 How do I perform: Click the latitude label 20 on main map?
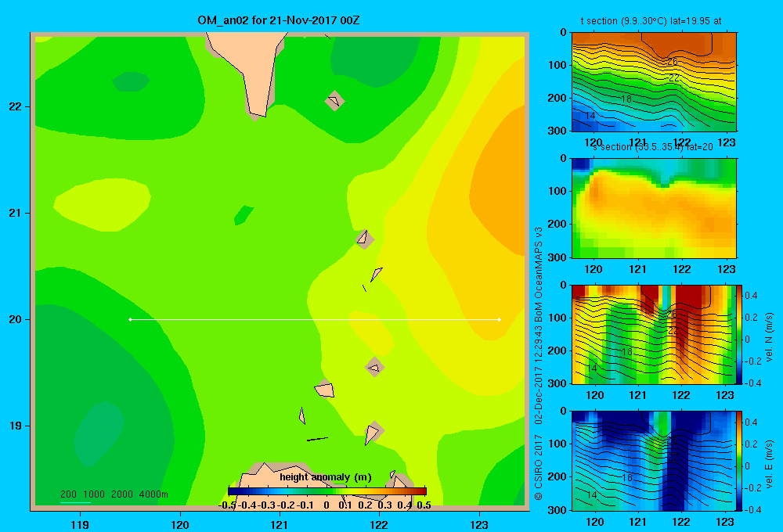16,319
